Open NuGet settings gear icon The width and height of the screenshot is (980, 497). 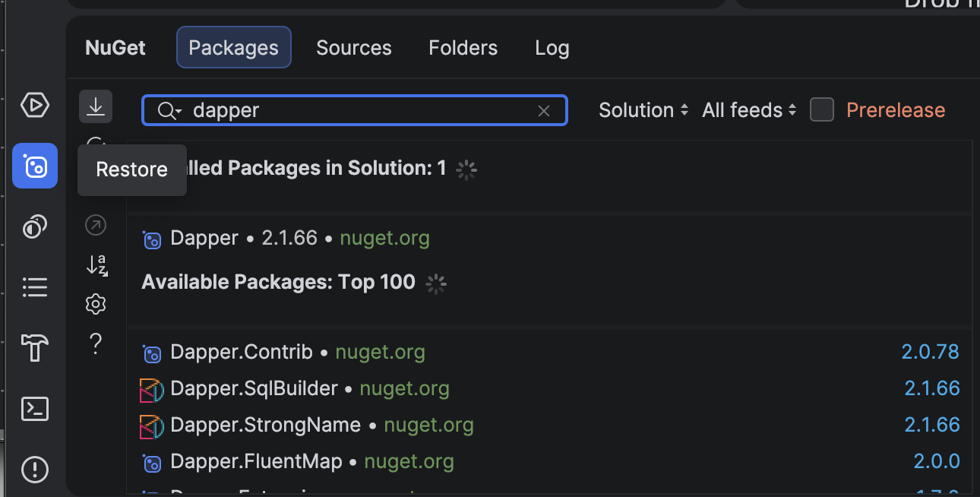(96, 305)
